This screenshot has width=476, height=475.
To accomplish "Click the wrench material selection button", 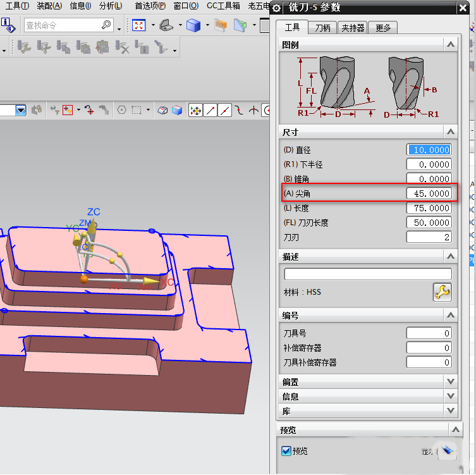I will click(x=442, y=292).
